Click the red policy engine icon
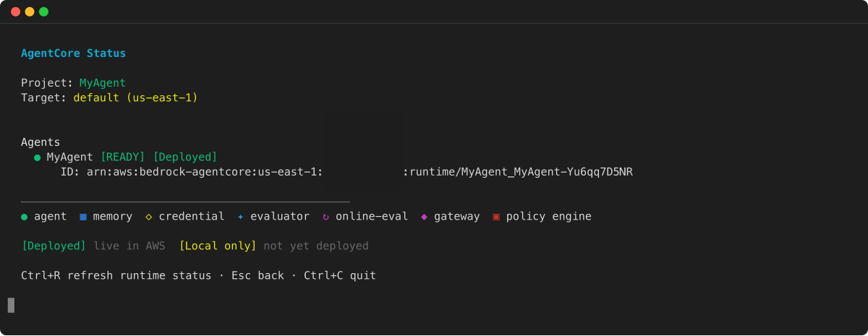 (x=496, y=217)
